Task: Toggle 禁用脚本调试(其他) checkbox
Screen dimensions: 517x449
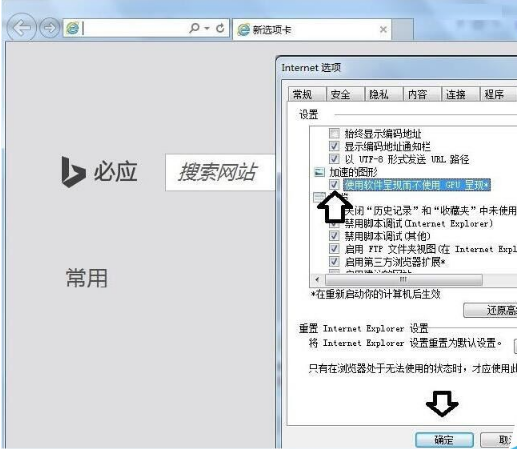Action: 334,236
